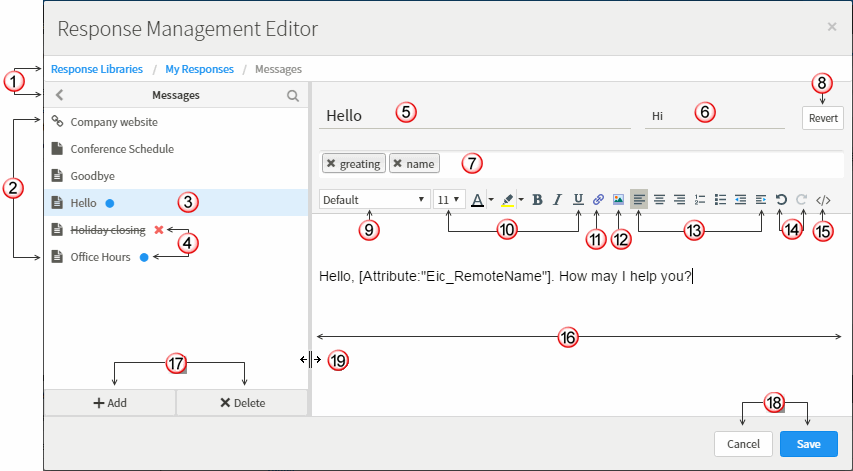
Task: Click the search icon in Messages panel
Action: point(293,96)
